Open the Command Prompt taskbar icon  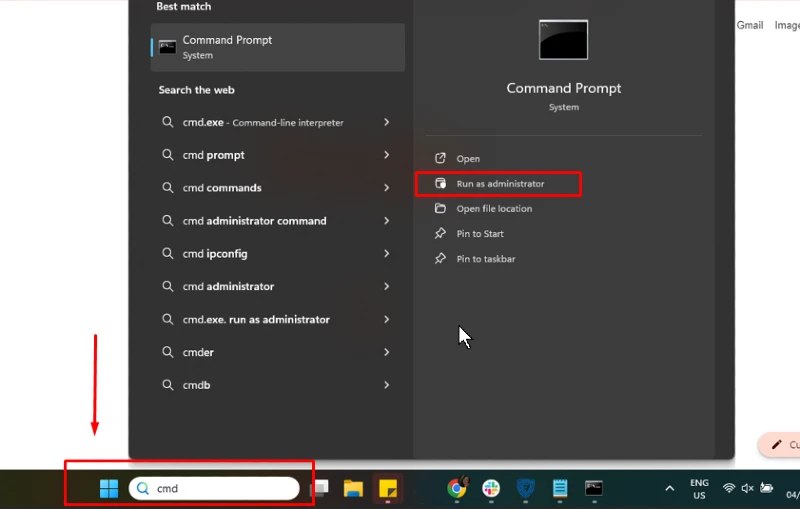click(594, 488)
